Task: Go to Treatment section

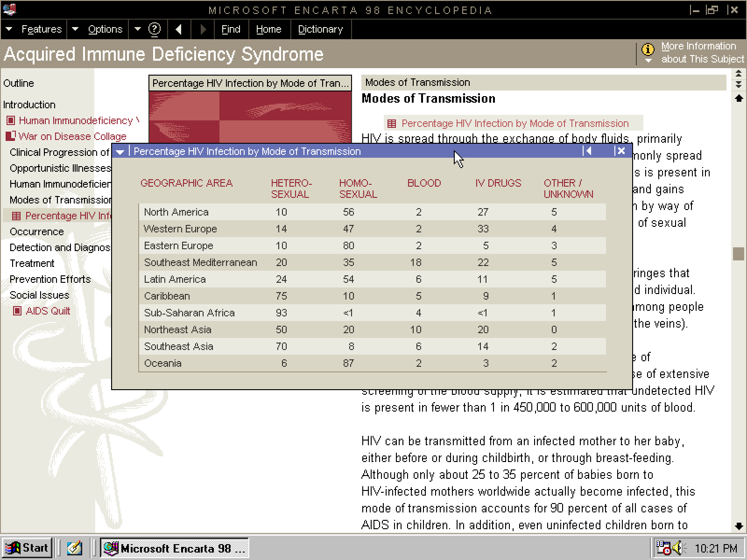Action: click(x=32, y=263)
